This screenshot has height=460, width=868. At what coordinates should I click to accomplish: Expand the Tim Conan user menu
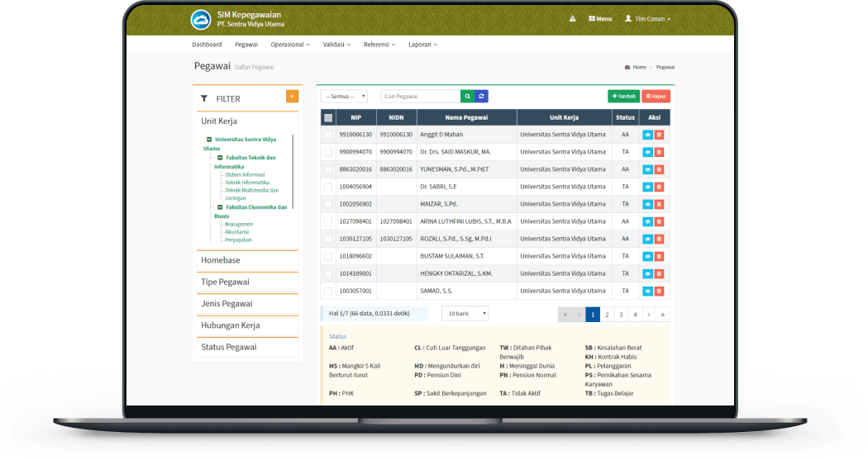(x=647, y=19)
